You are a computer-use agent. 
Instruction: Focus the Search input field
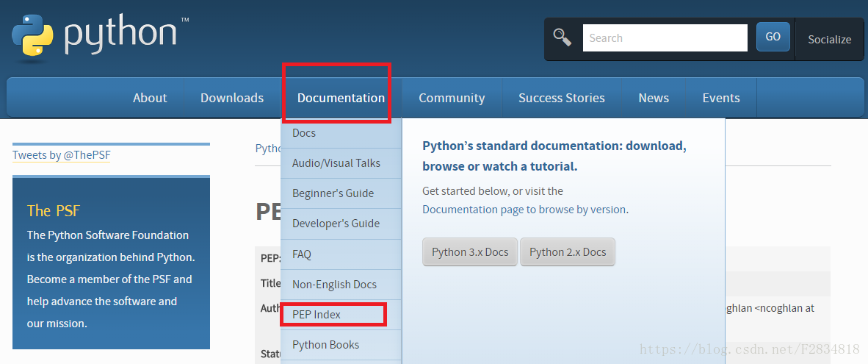pyautogui.click(x=665, y=38)
